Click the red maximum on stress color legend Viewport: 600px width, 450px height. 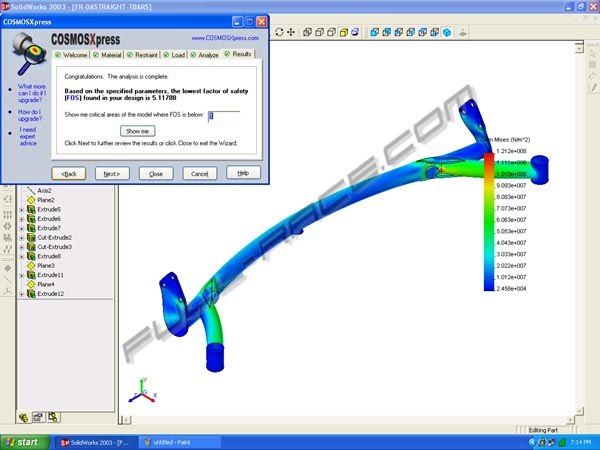[489, 158]
